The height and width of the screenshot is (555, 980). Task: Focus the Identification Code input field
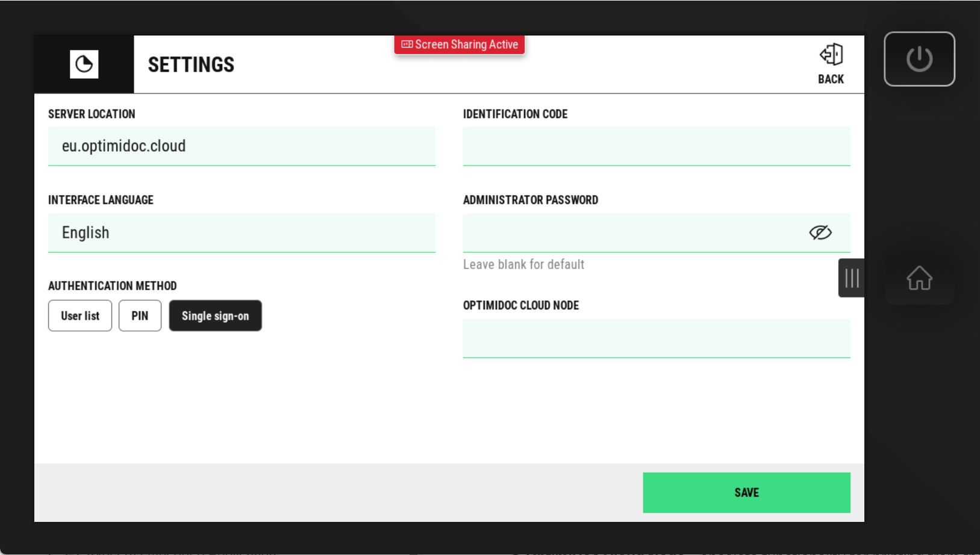(x=656, y=146)
